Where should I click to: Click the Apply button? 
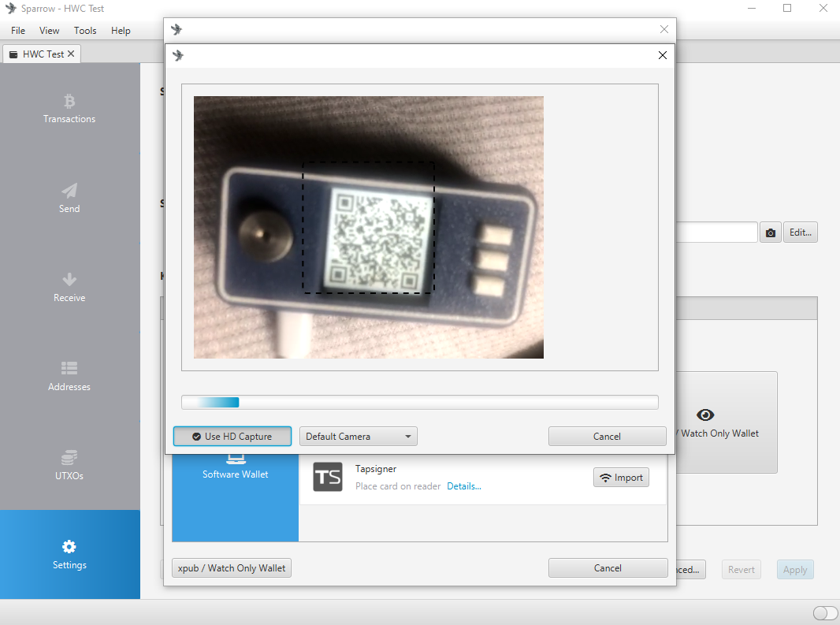795,570
